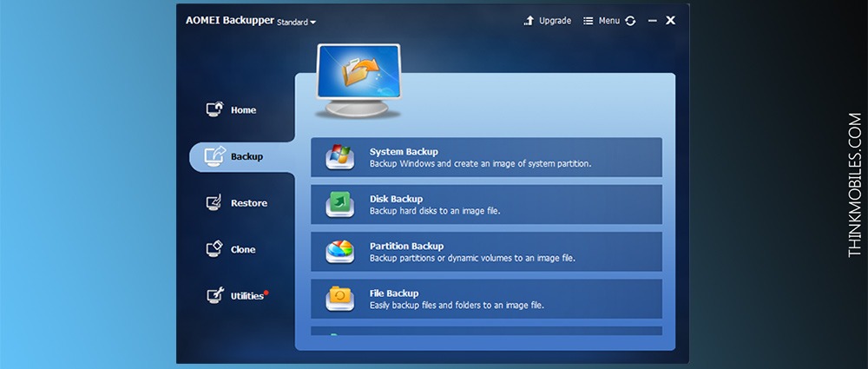Viewport: 868px width, 369px height.
Task: Click the green Disk Backup icon
Action: point(339,204)
